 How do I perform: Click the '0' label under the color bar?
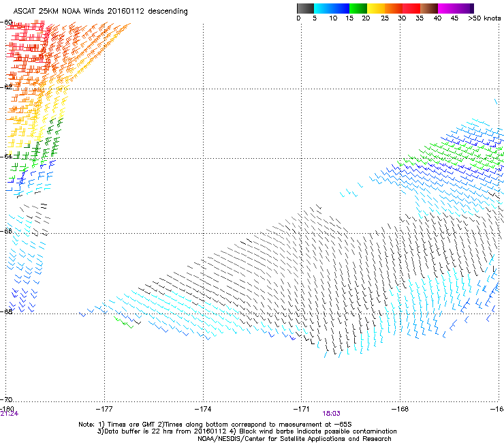pos(298,18)
